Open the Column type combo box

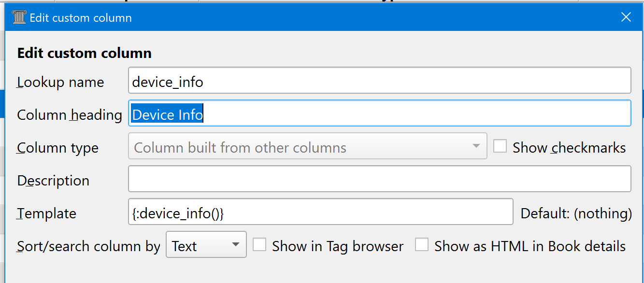click(x=307, y=146)
